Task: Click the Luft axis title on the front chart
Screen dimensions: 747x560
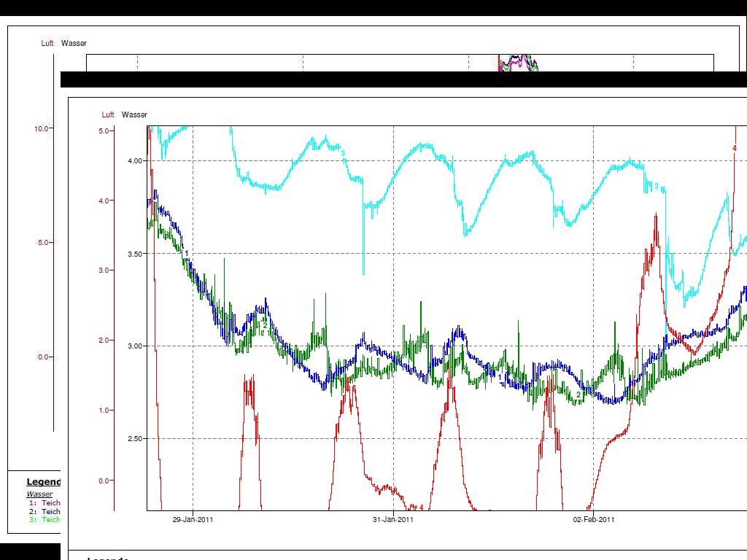Action: point(108,114)
